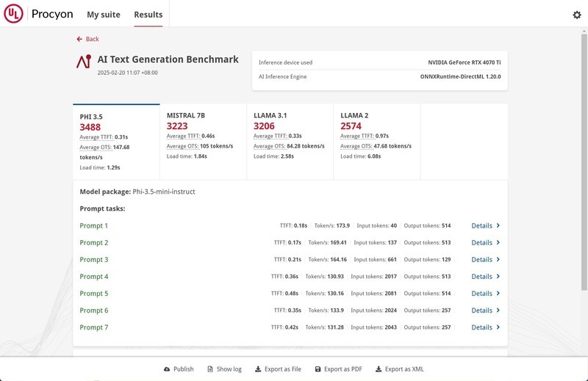Expand Details for Prompt 1

pyautogui.click(x=485, y=226)
